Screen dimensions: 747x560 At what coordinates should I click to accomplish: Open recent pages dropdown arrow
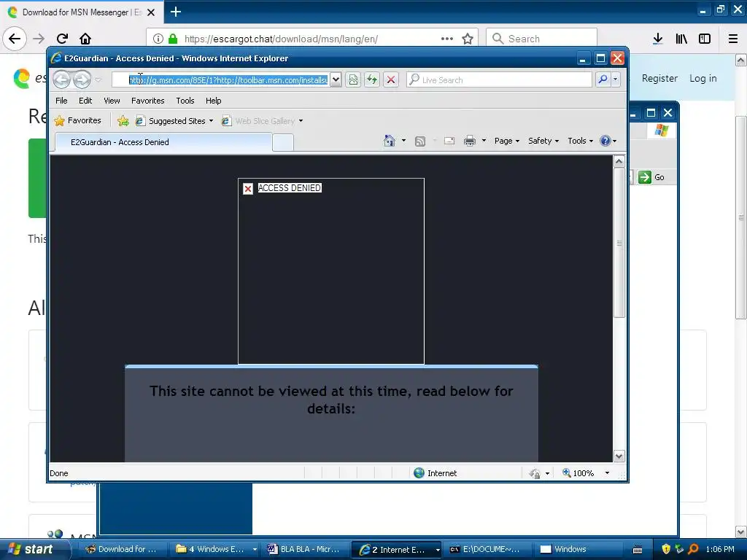point(98,79)
